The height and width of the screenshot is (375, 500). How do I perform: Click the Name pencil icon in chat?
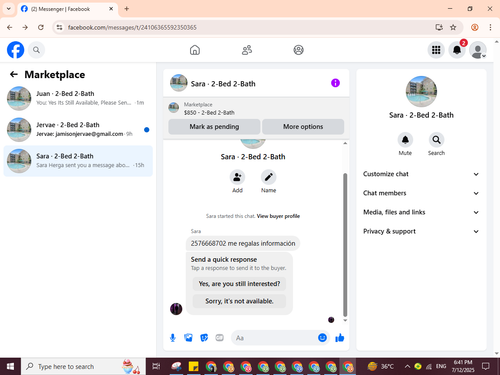268,177
